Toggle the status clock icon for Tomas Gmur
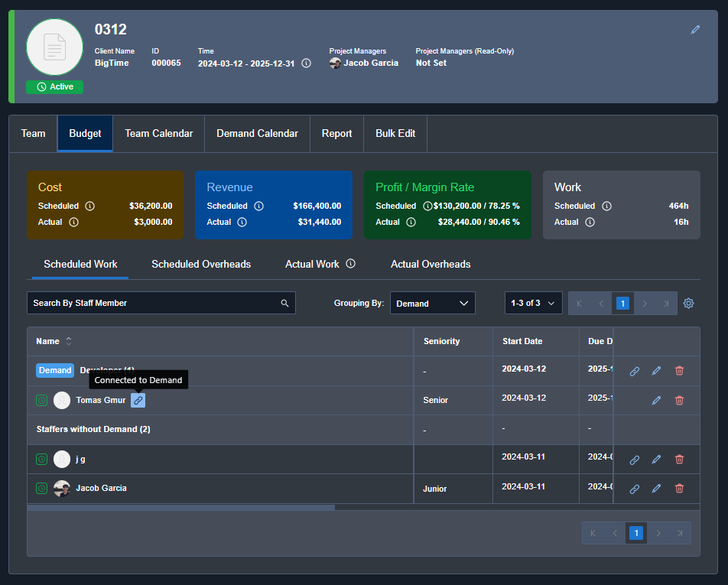 (x=41, y=400)
